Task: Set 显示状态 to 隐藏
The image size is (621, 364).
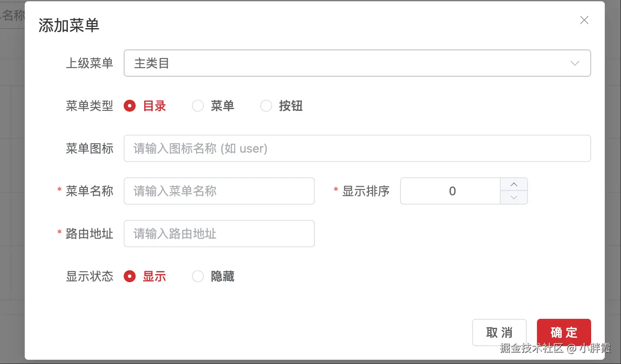Action: point(198,276)
